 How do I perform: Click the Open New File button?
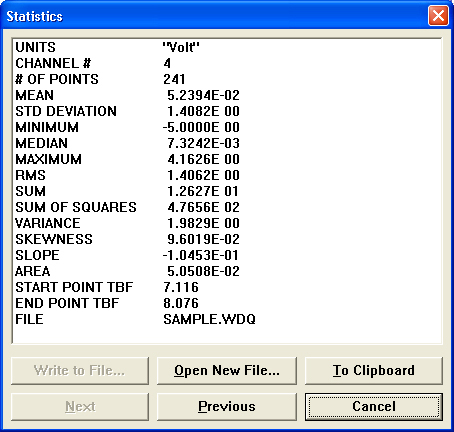227,371
